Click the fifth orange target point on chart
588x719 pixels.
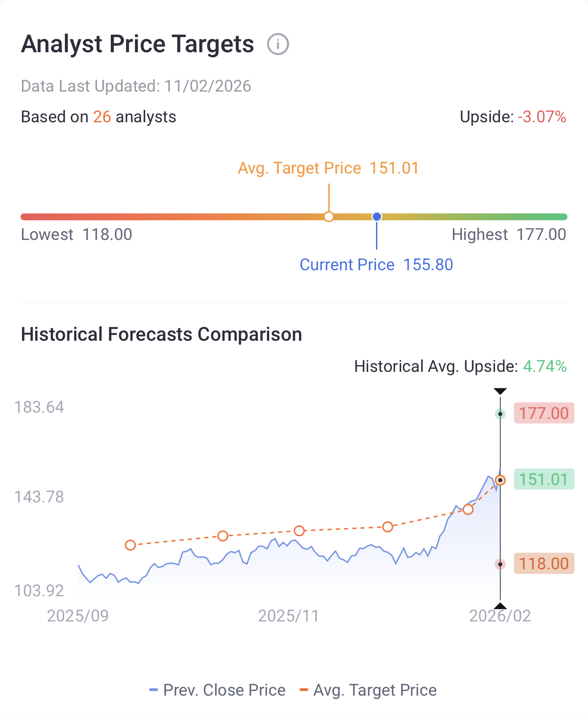pyautogui.click(x=468, y=510)
